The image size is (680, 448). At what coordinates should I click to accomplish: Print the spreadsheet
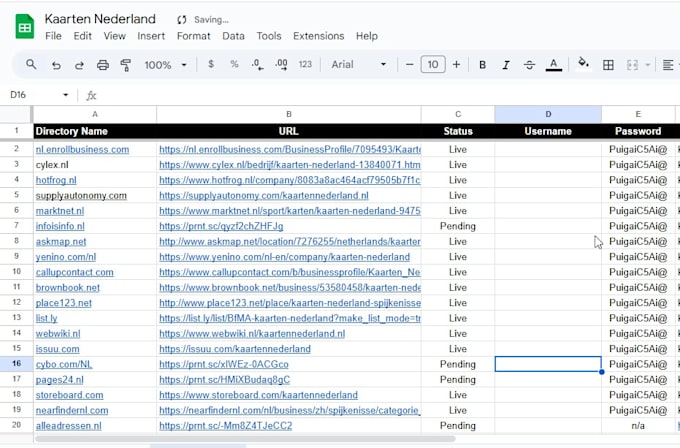click(x=103, y=65)
